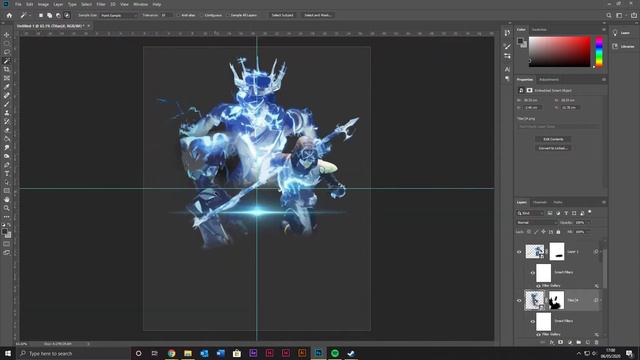This screenshot has height=360, width=640.
Task: Switch to the Channels tab
Action: tap(540, 202)
